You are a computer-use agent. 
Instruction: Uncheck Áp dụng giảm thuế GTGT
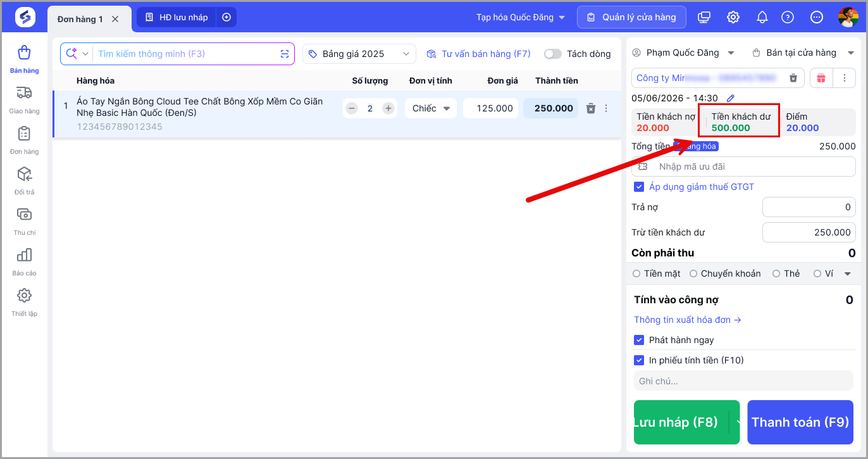coord(639,187)
